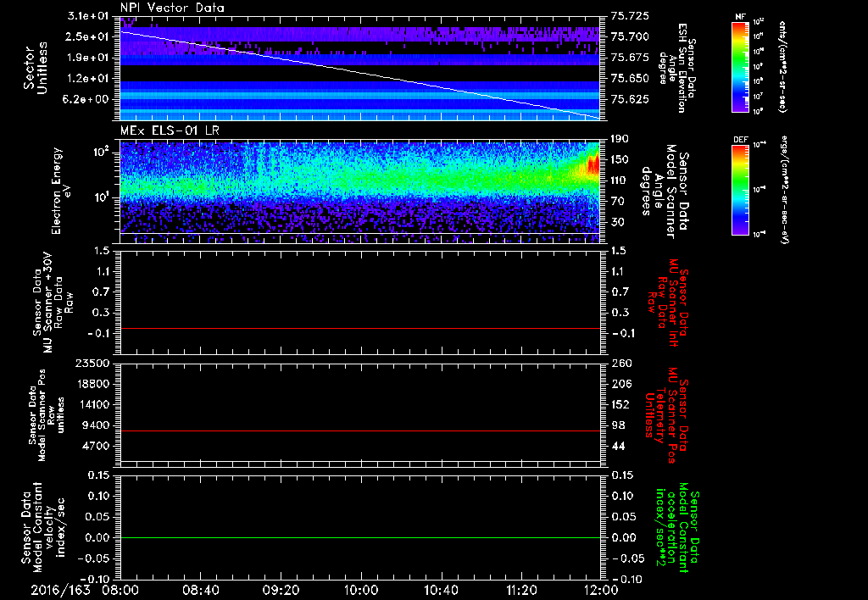This screenshot has width=868, height=600.
Task: Select the 09:20 time axis label
Action: 281,588
